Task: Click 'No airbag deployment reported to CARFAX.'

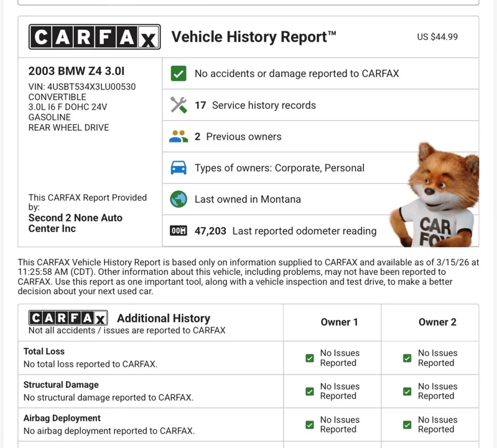Action: click(109, 431)
